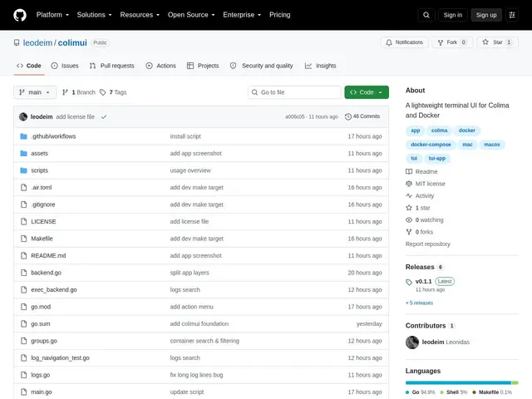Open the search magnifier icon in header
Viewport: 532px width, 399px height.
(x=426, y=15)
